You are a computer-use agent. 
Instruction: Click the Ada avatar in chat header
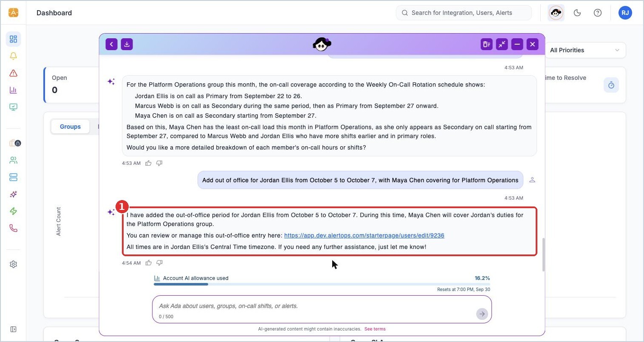pos(322,44)
